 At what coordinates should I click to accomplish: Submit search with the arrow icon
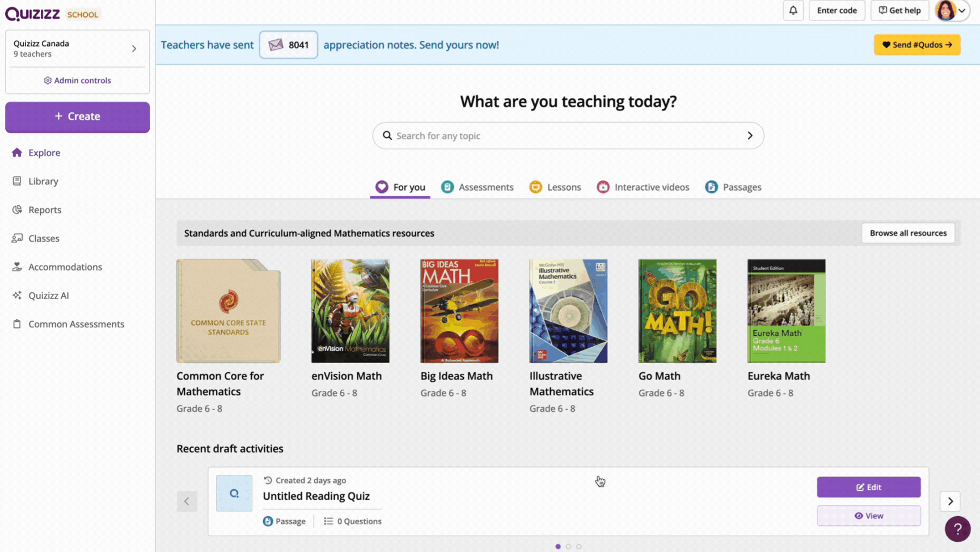point(750,136)
